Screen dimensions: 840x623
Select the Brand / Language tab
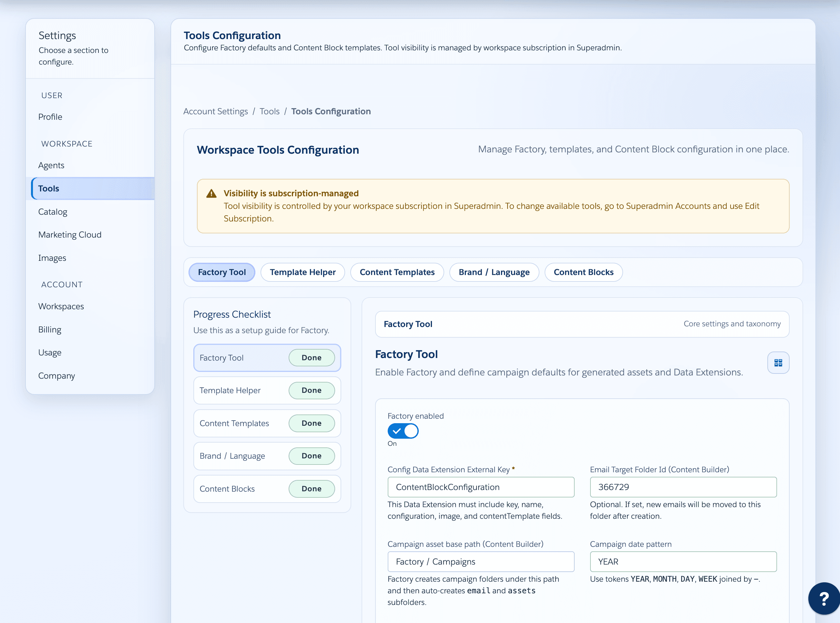tap(494, 272)
